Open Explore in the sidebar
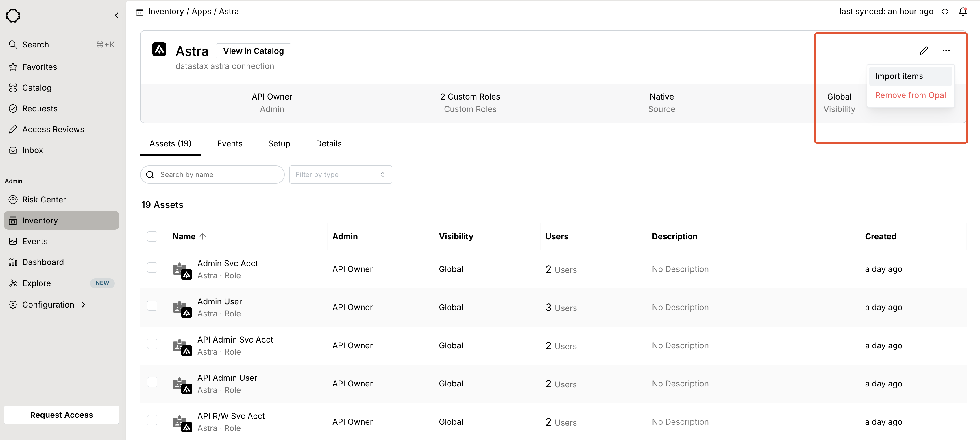Image resolution: width=980 pixels, height=440 pixels. click(x=36, y=283)
